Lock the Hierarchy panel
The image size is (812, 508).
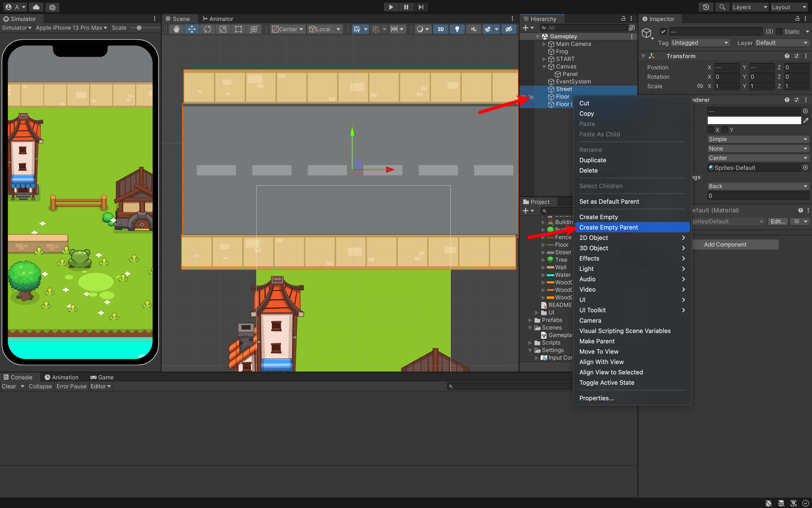(623, 19)
